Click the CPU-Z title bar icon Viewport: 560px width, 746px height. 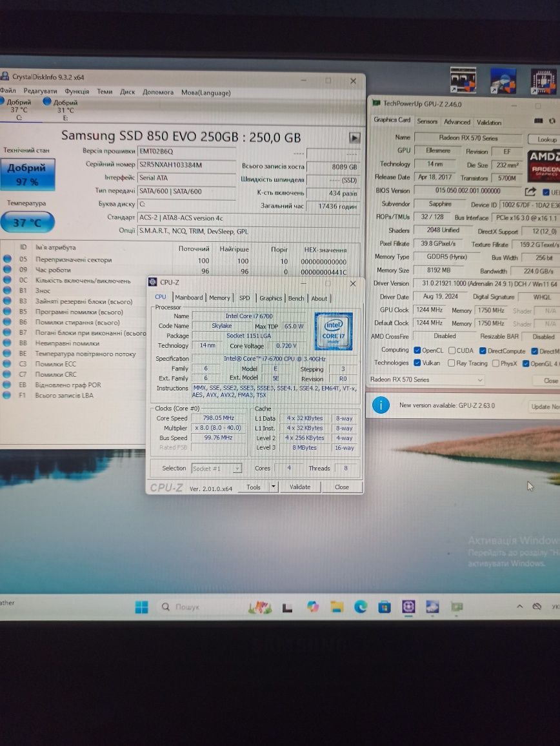point(153,282)
